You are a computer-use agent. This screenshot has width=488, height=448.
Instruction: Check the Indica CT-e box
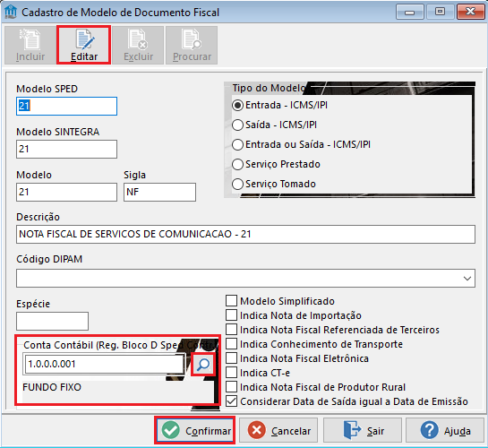click(231, 373)
